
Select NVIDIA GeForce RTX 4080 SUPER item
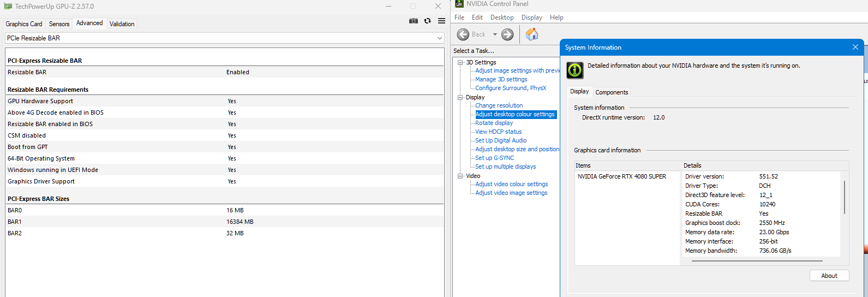[x=622, y=176]
